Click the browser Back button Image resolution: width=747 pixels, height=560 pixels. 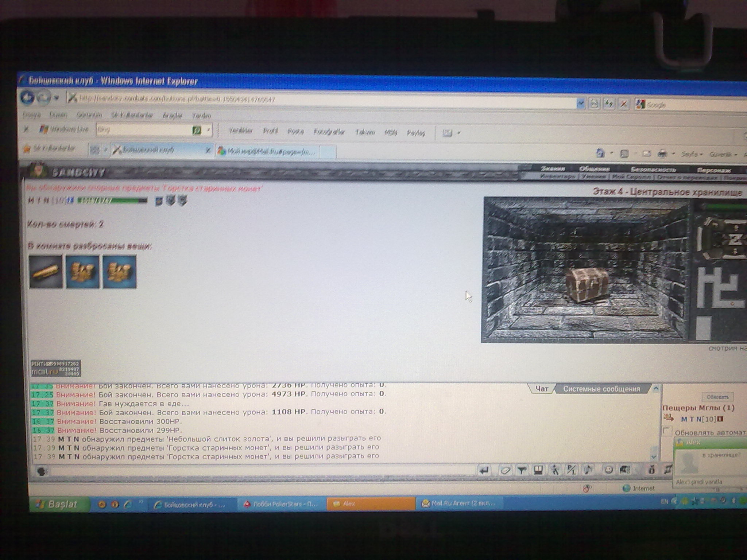coord(27,97)
